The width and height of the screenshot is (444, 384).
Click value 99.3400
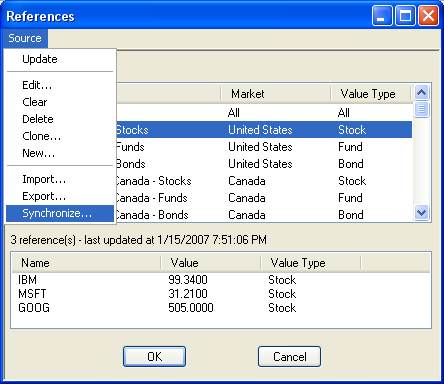click(x=188, y=280)
